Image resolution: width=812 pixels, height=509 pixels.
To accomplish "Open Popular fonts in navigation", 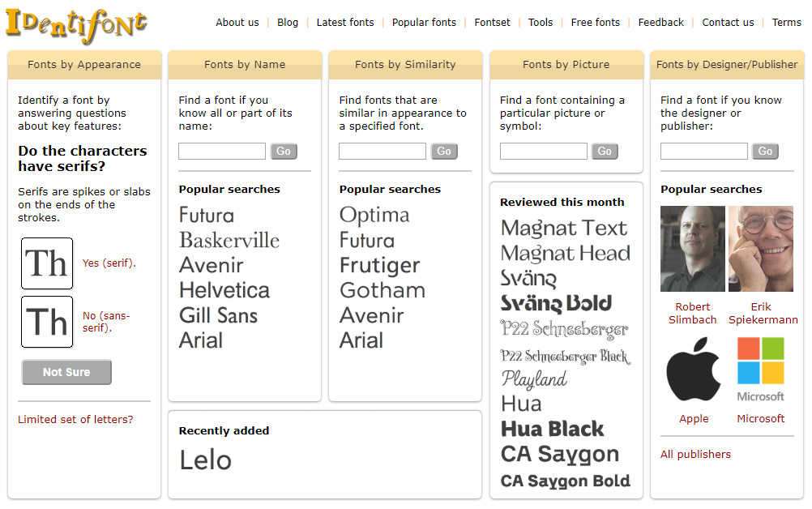I will (424, 22).
